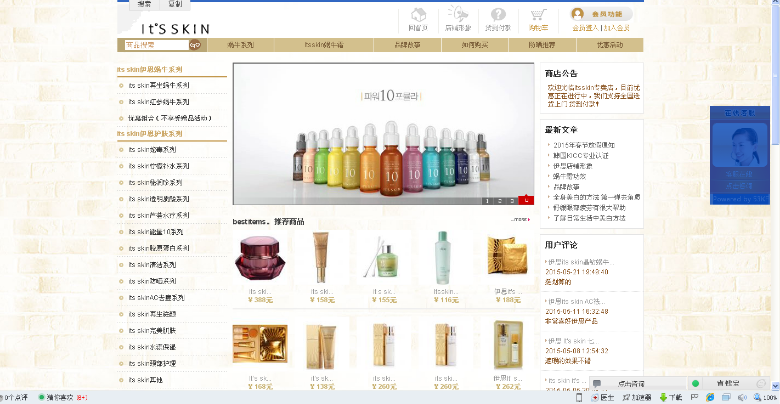Open the 100% zoom control
This screenshot has width=780, height=404.
click(x=765, y=397)
